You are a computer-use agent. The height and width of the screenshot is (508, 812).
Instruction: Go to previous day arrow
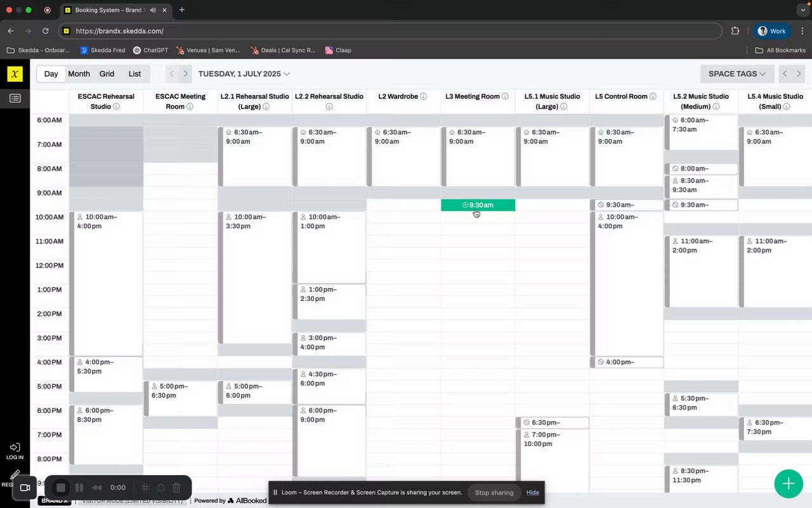click(x=172, y=74)
